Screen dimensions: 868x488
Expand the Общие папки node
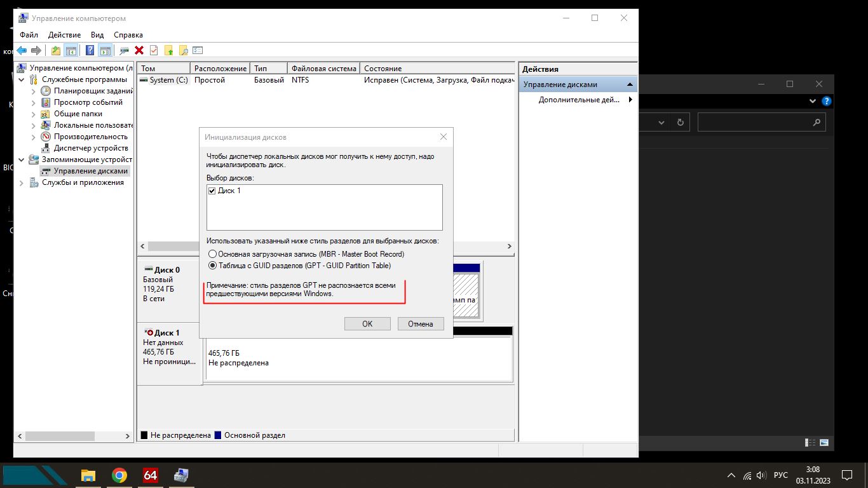[34, 114]
